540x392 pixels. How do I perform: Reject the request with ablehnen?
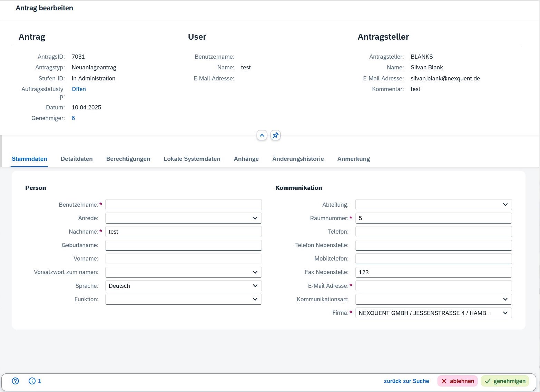(458, 381)
